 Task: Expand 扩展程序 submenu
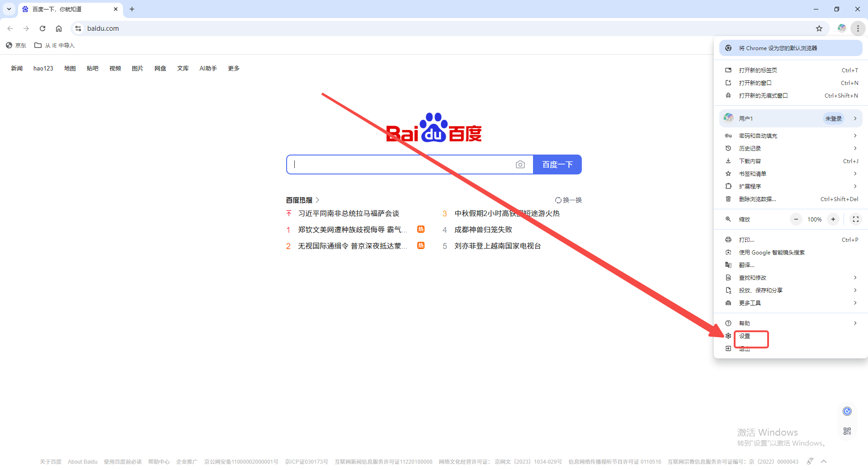tap(791, 186)
